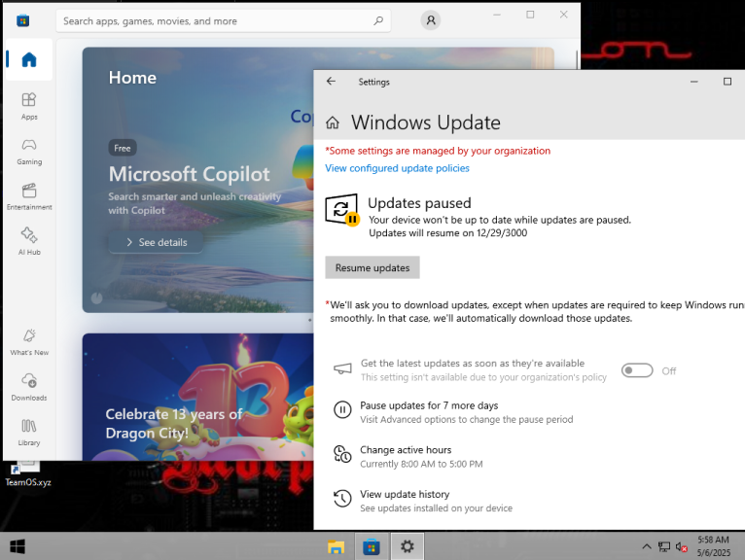Image resolution: width=745 pixels, height=560 pixels.
Task: Click the Microsoft Copilot hero banner title
Action: click(x=189, y=174)
